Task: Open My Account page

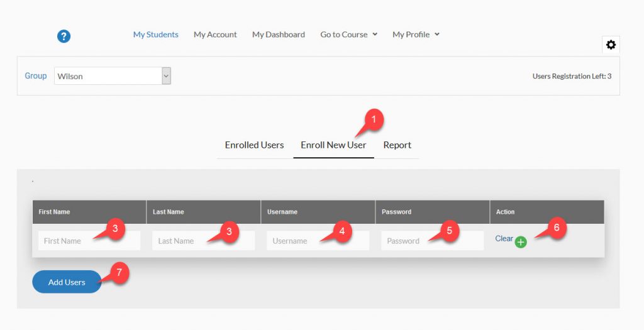Action: pyautogui.click(x=215, y=35)
